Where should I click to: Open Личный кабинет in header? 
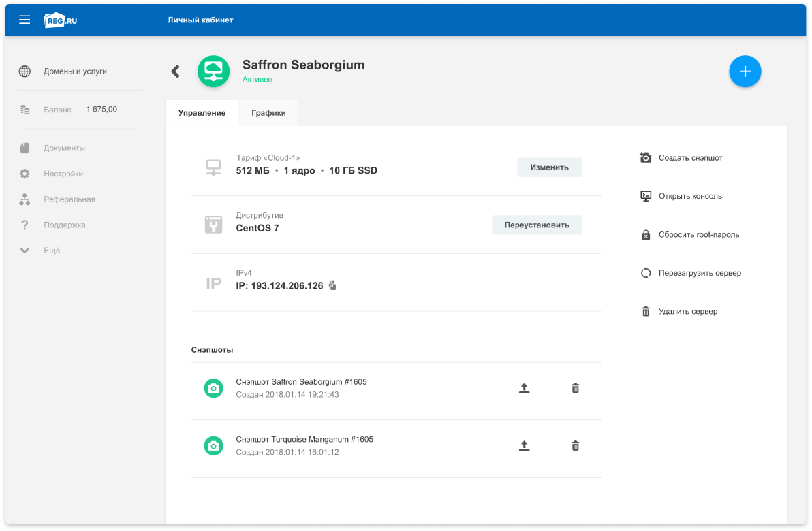(x=200, y=20)
